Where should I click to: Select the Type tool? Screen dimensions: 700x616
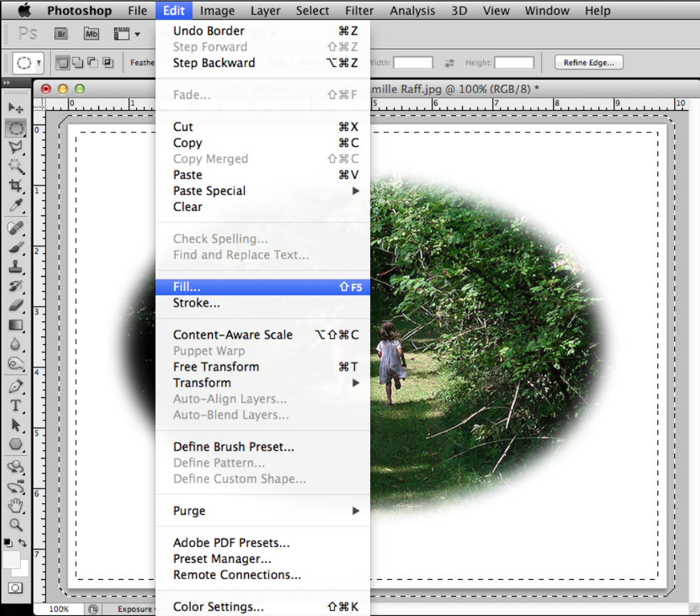(15, 406)
